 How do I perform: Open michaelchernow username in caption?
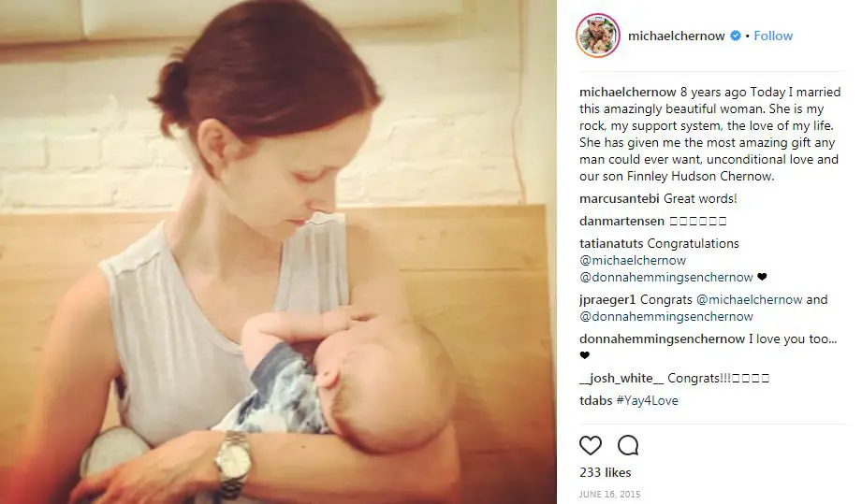point(627,92)
